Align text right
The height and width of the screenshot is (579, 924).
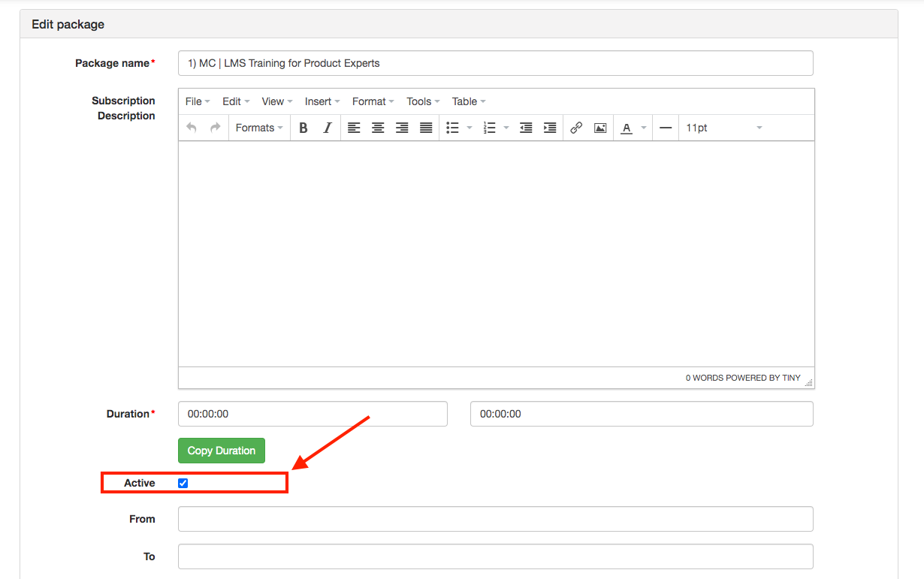(x=402, y=128)
